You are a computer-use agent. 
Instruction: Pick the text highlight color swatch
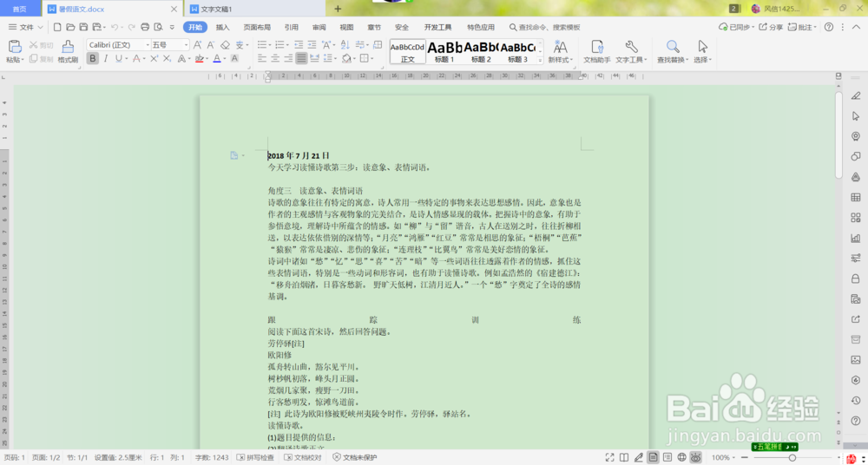tap(200, 58)
